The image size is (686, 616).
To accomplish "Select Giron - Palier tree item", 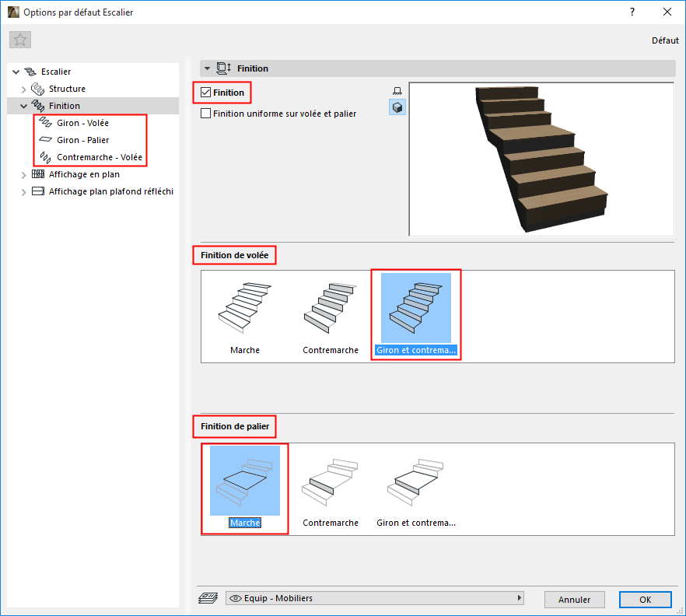I will pyautogui.click(x=82, y=140).
